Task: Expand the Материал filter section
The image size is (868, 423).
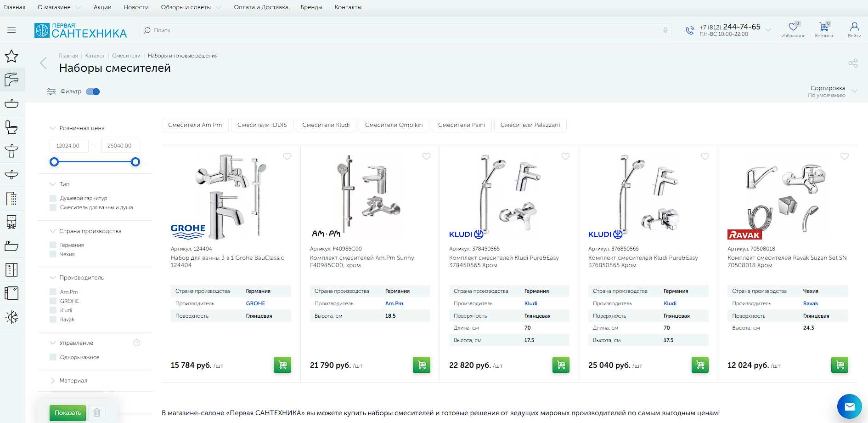Action: click(x=68, y=381)
